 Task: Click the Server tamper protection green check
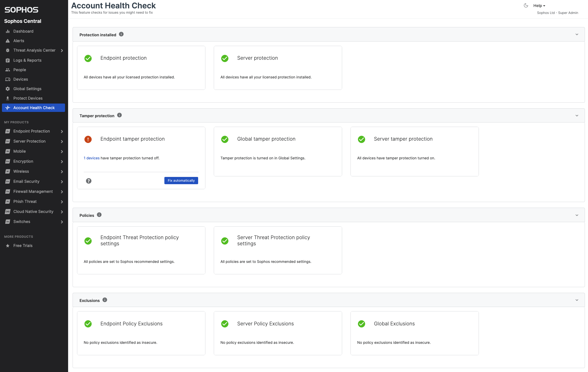tap(361, 139)
